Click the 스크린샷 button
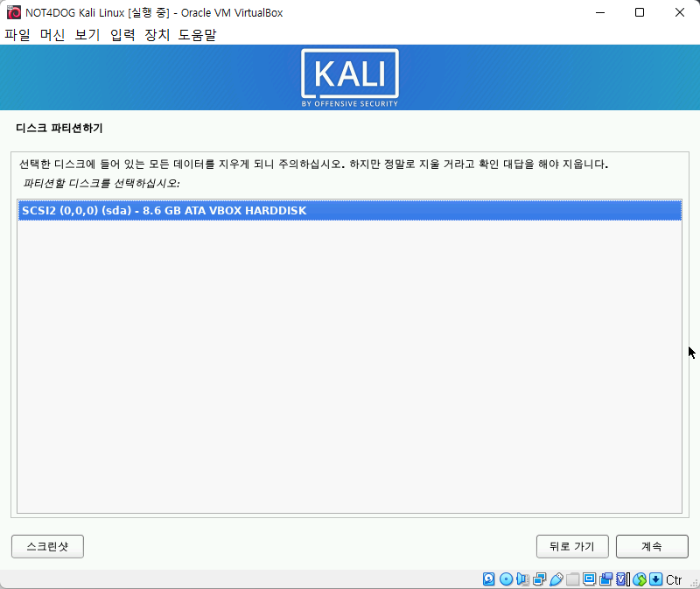Image resolution: width=700 pixels, height=589 pixels. pos(47,546)
